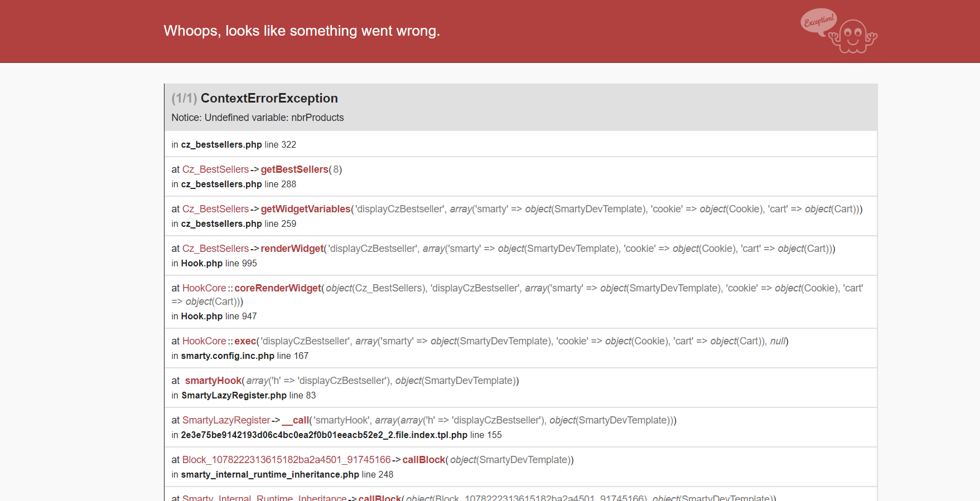Click the smarty_internal_runtime_inheritance.php line 248 text
The width and height of the screenshot is (980, 501).
click(x=282, y=474)
